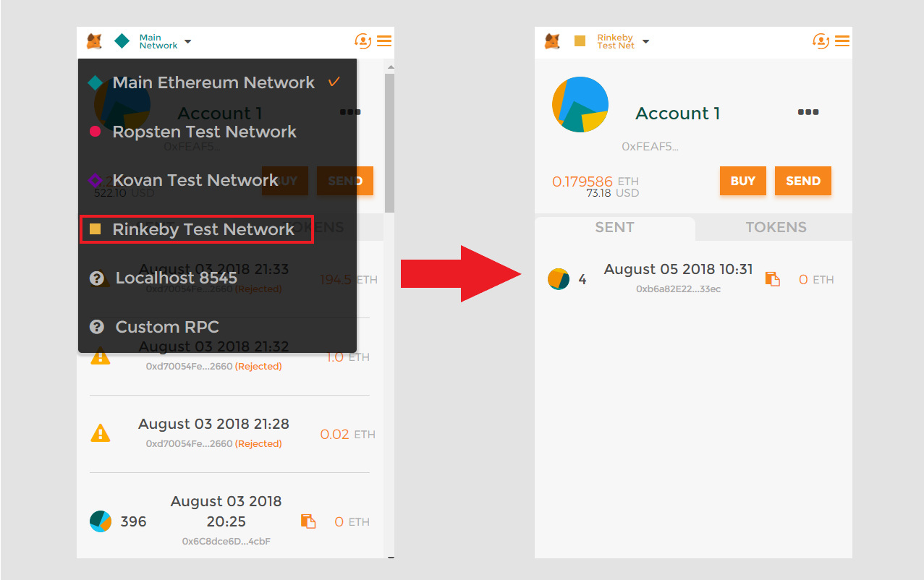Screen dimensions: 924x580
Task: Click purple diamond icon for Kovan
Action: [x=95, y=180]
